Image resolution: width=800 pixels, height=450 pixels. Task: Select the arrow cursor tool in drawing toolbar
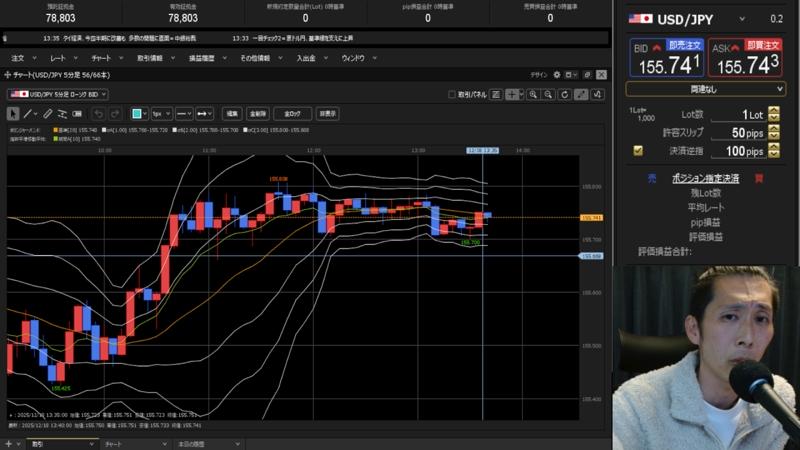pyautogui.click(x=11, y=113)
